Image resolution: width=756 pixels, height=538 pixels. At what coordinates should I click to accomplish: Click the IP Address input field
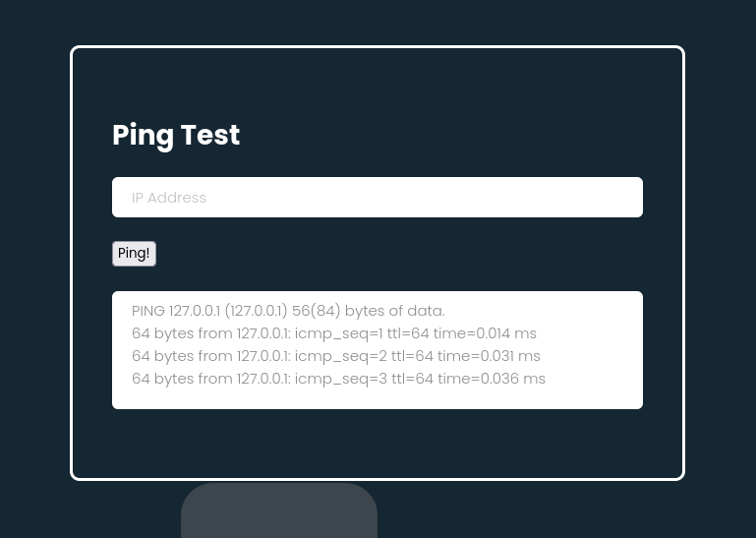click(377, 197)
